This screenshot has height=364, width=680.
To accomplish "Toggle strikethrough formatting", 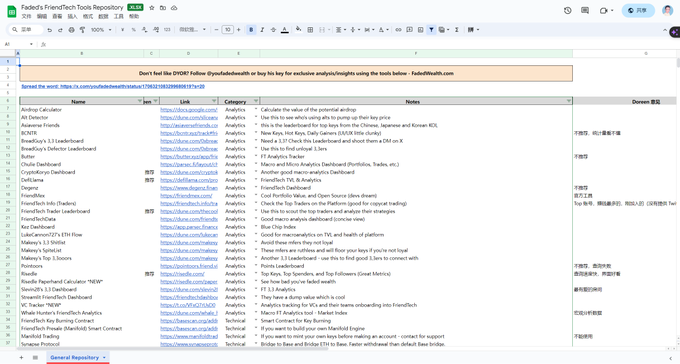I will point(273,30).
